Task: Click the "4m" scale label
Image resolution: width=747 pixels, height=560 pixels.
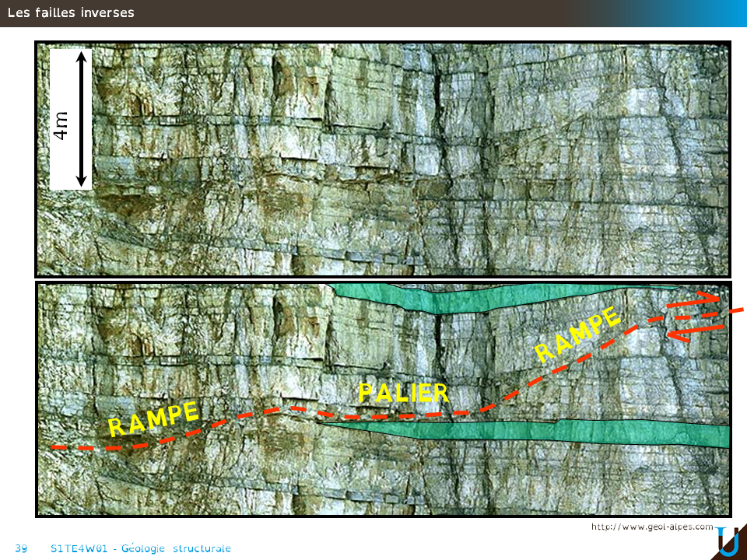Action: coord(61,124)
